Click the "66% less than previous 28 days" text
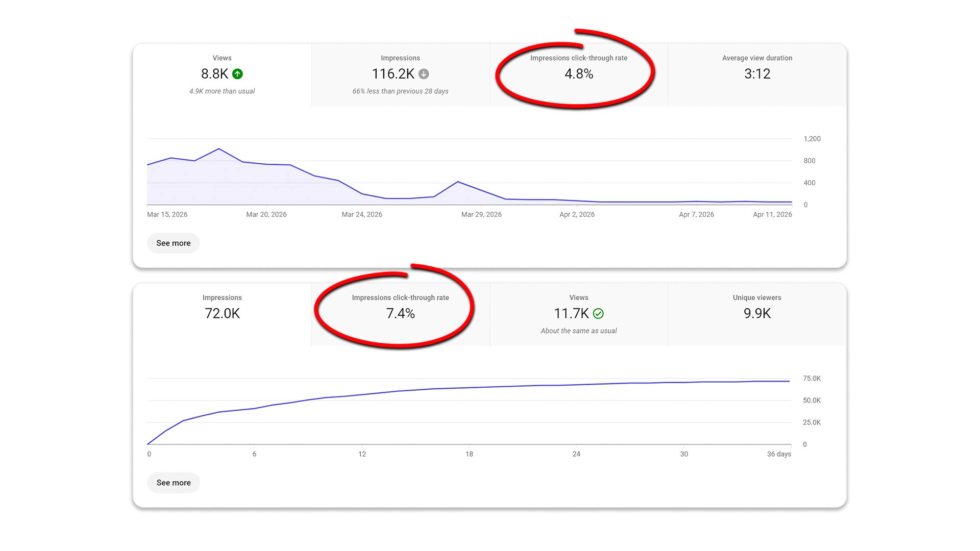The height and width of the screenshot is (551, 980). tap(400, 91)
